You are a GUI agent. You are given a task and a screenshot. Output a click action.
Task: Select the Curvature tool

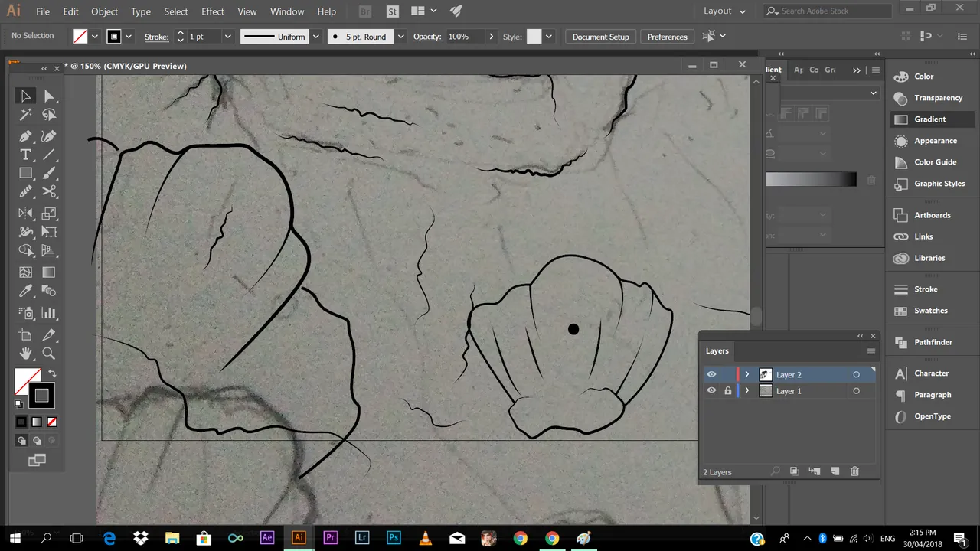tap(49, 136)
